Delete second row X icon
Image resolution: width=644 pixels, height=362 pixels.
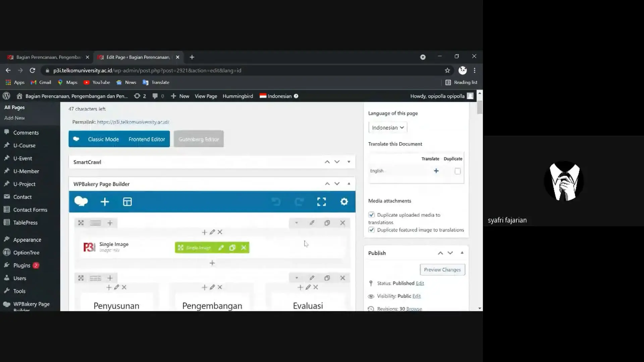point(342,278)
